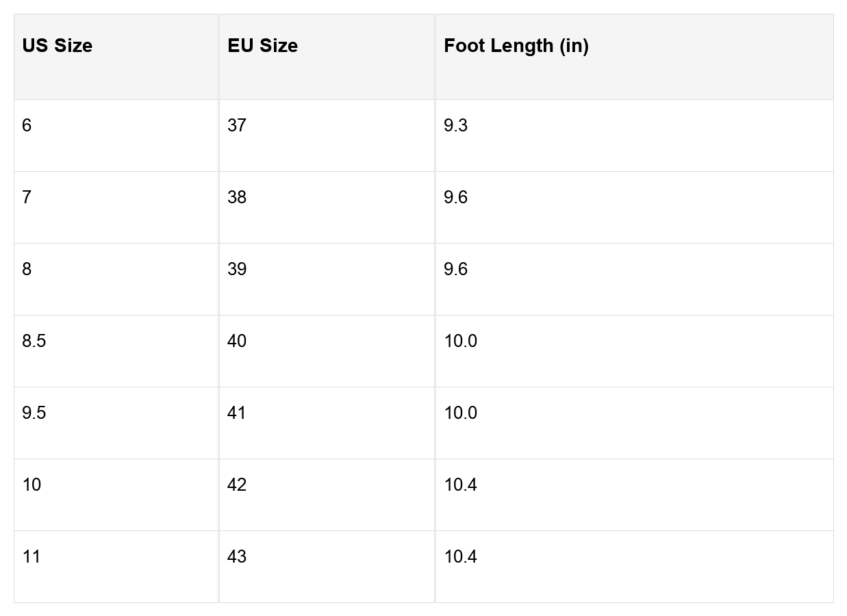
Task: Select the EU Size column header
Action: [263, 46]
